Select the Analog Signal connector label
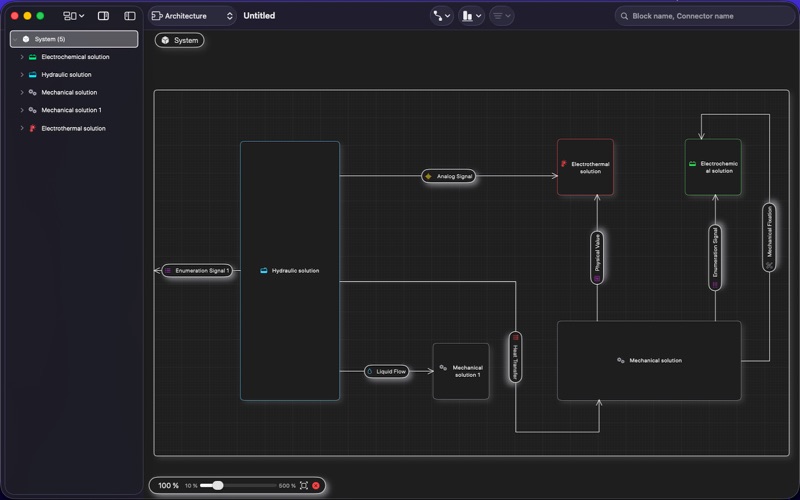The height and width of the screenshot is (500, 800). point(448,176)
